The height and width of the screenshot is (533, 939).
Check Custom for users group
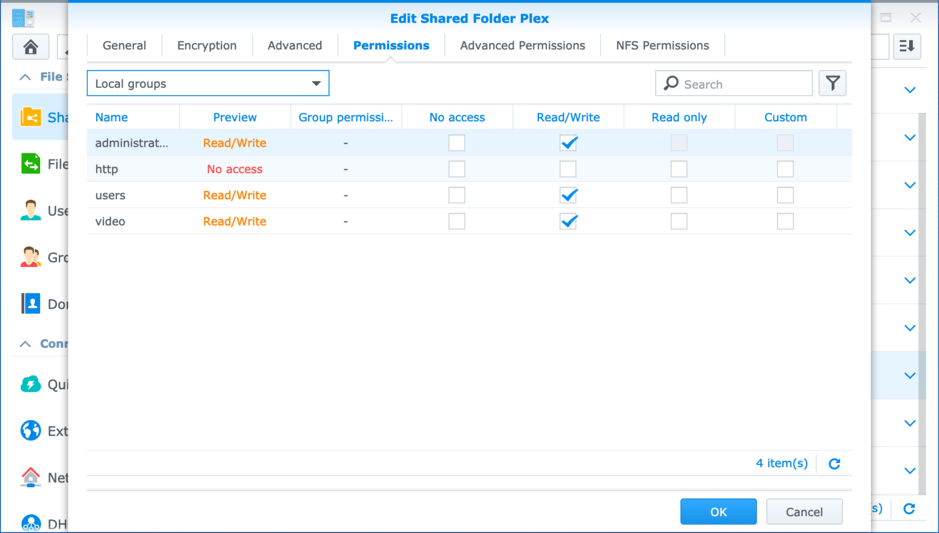point(785,195)
